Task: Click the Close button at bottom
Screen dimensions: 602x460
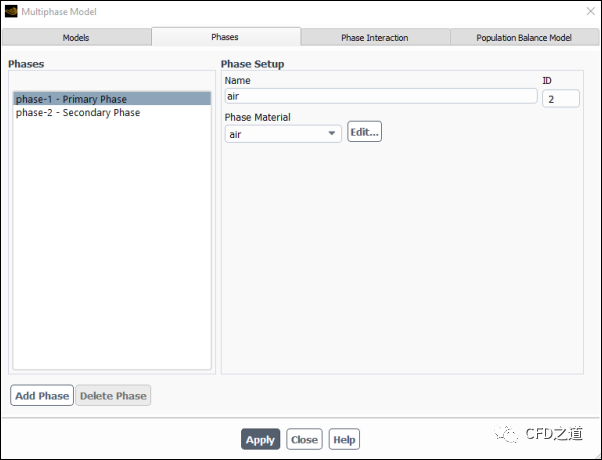Action: point(304,439)
